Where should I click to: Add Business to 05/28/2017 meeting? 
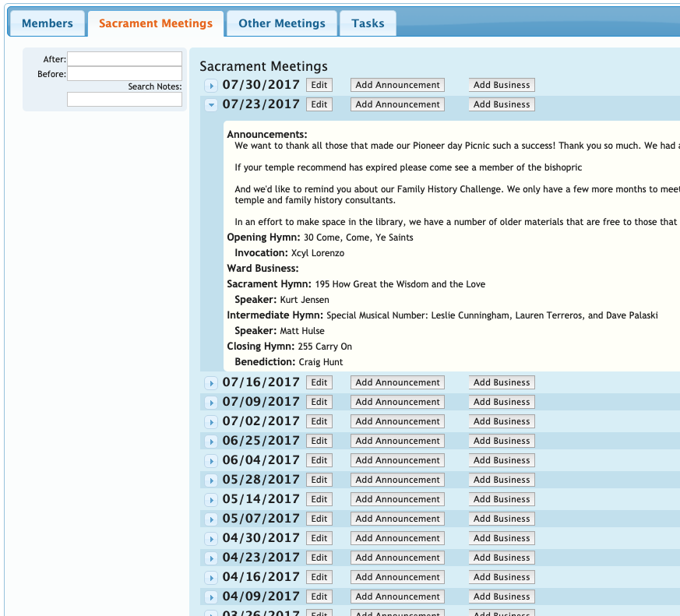[502, 480]
